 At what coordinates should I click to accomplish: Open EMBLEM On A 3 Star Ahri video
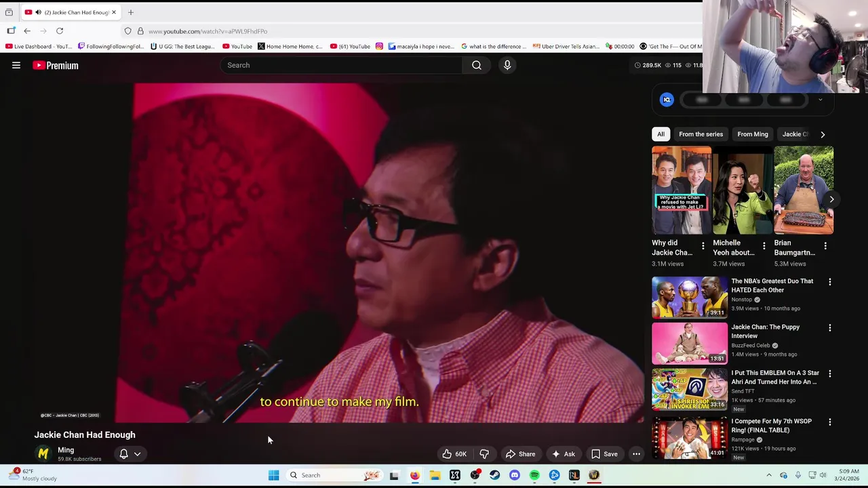click(775, 378)
